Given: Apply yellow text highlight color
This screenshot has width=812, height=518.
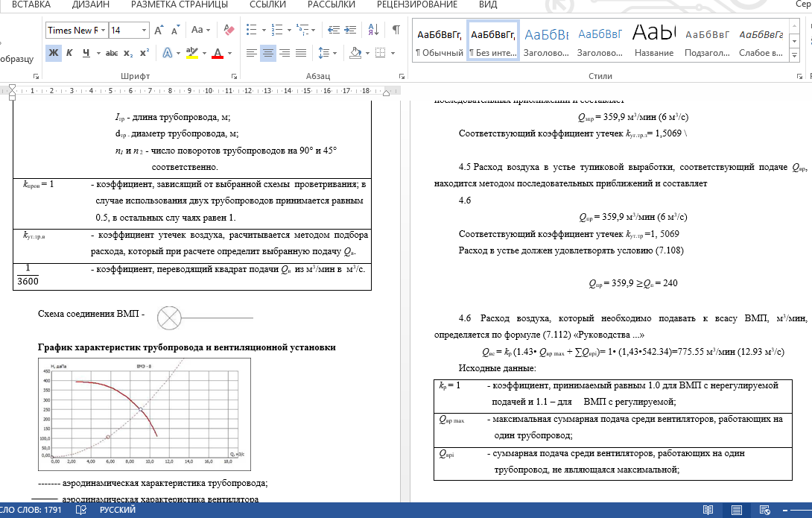Looking at the screenshot, I should pos(192,53).
